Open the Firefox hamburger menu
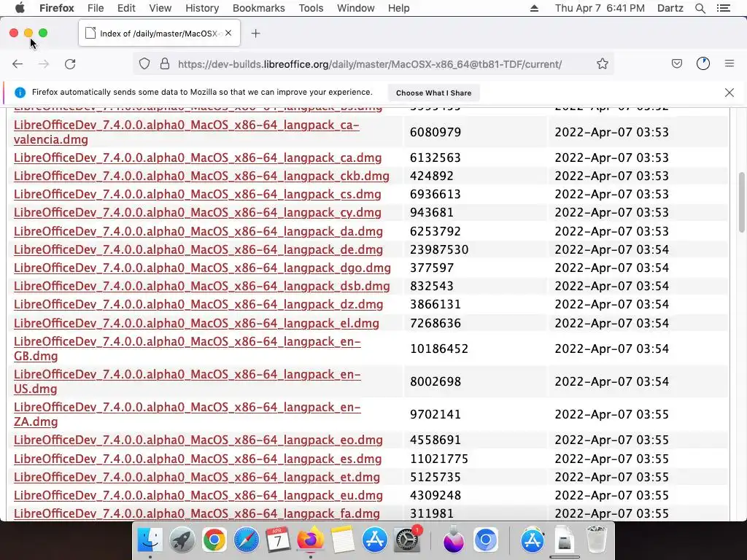747x560 pixels. [729, 63]
